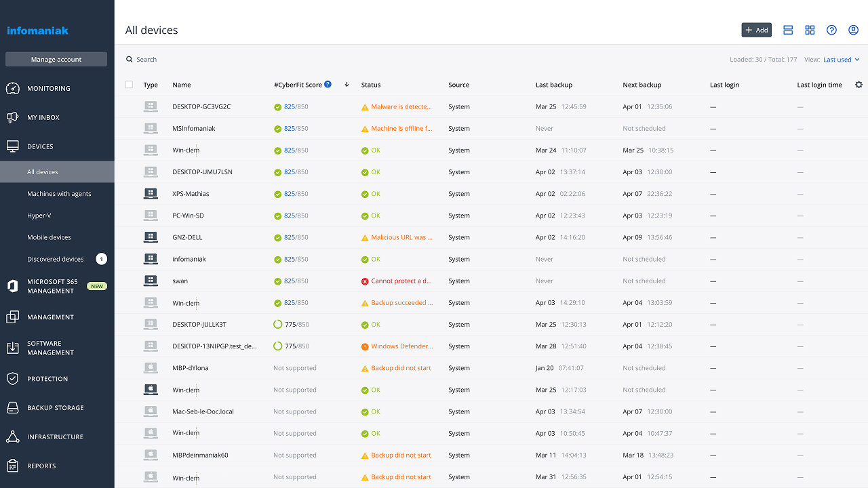
Task: Open the Monitoring section icon in sidebar
Action: point(14,88)
